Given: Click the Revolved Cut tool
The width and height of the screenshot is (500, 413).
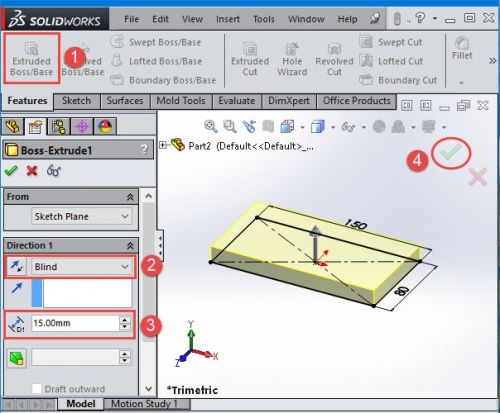Looking at the screenshot, I should (334, 59).
